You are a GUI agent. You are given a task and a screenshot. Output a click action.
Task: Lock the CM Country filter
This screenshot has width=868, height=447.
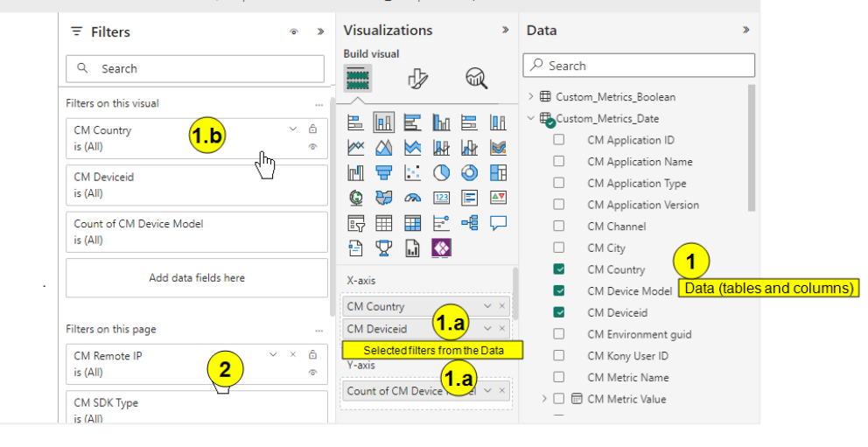tap(312, 129)
